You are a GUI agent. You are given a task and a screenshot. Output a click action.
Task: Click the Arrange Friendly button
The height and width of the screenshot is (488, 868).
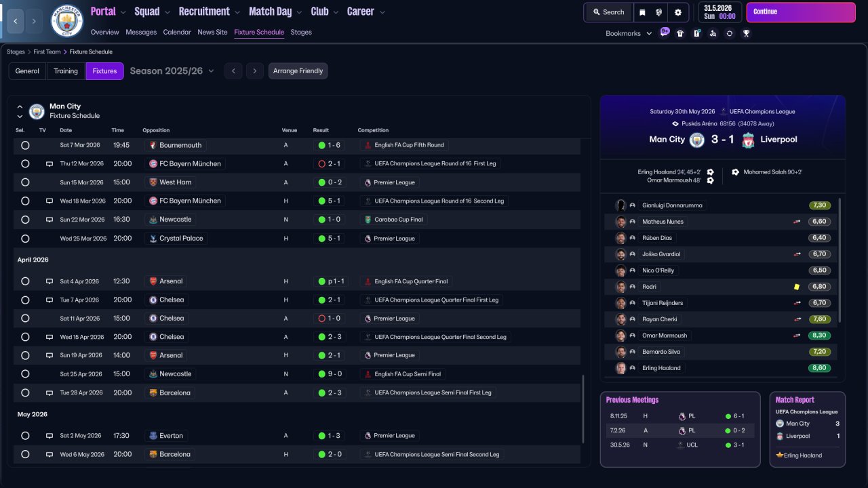[x=298, y=71]
